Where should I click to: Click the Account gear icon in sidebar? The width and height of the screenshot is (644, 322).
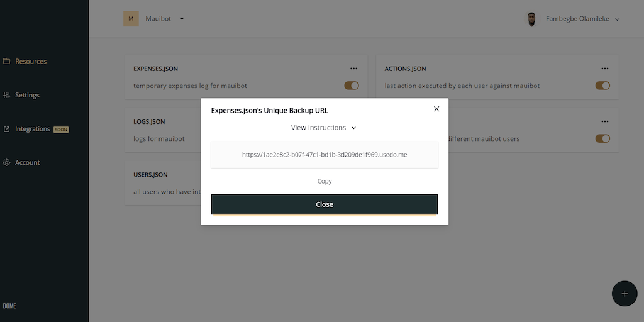coord(6,163)
